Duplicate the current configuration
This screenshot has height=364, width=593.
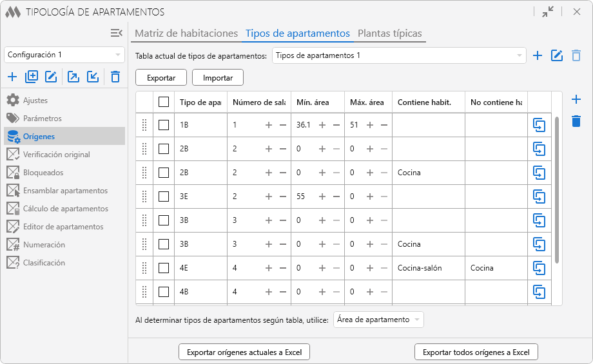tap(32, 77)
